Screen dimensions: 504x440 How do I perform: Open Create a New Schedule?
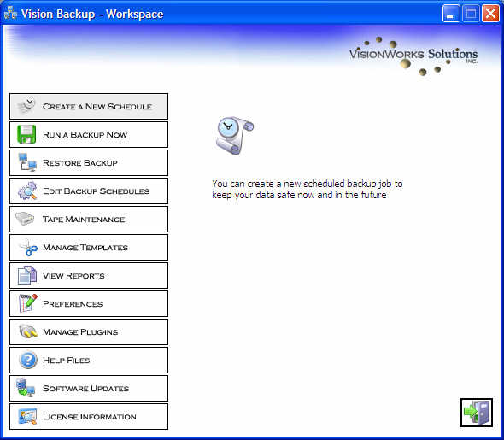[89, 107]
